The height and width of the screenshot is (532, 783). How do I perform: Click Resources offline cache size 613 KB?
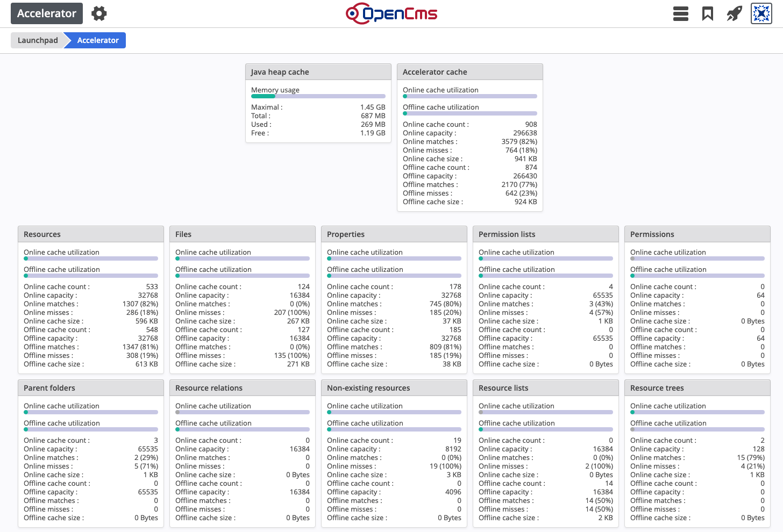147,364
